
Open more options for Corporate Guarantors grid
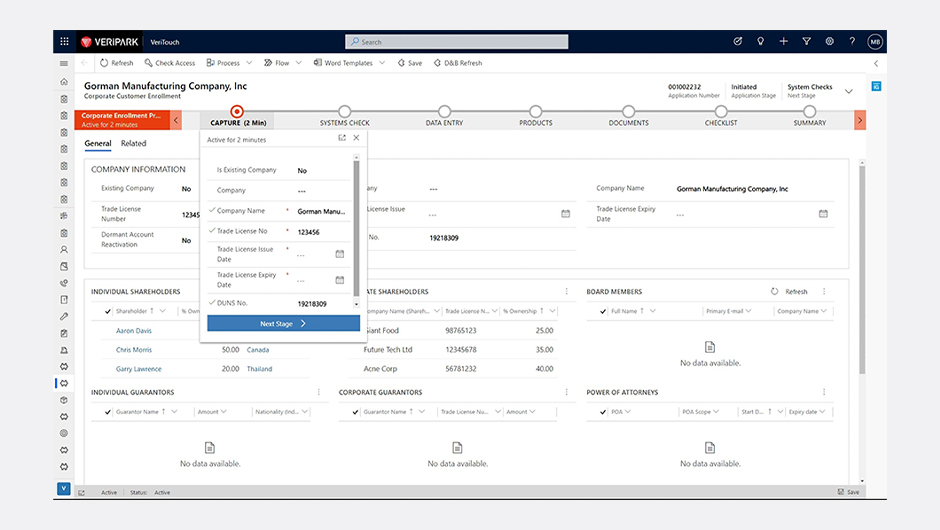567,392
